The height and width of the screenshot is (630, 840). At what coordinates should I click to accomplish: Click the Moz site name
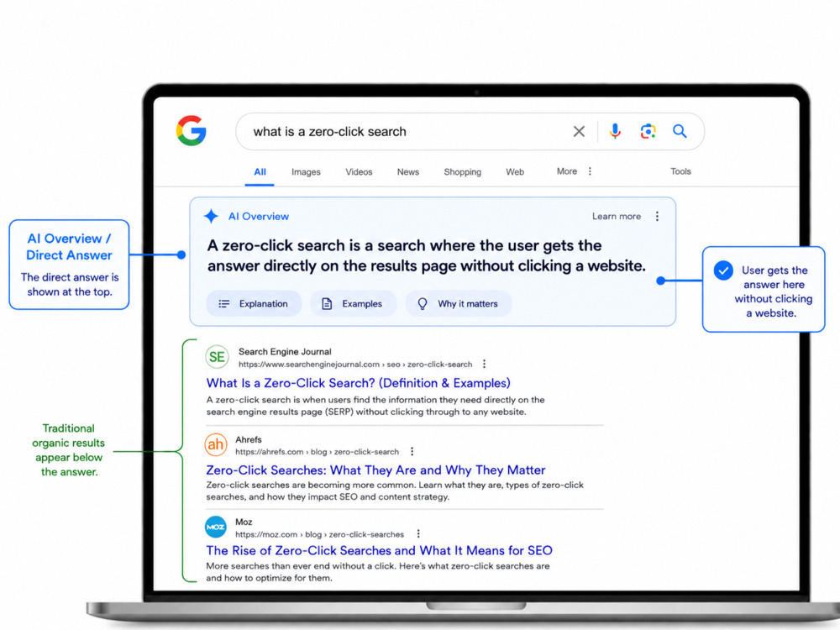[x=244, y=522]
